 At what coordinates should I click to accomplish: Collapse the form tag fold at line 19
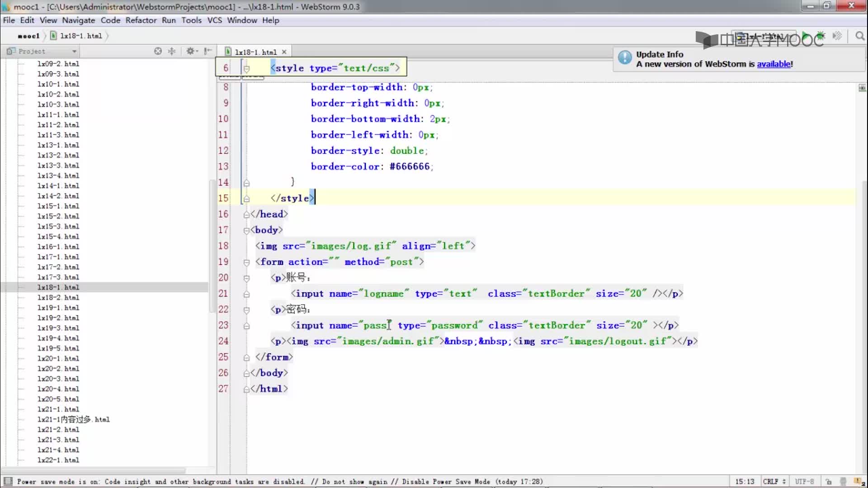point(246,262)
